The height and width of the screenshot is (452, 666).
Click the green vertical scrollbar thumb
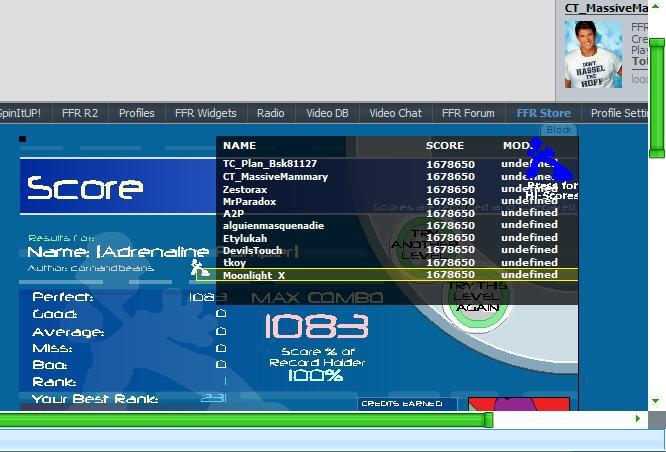click(x=657, y=98)
